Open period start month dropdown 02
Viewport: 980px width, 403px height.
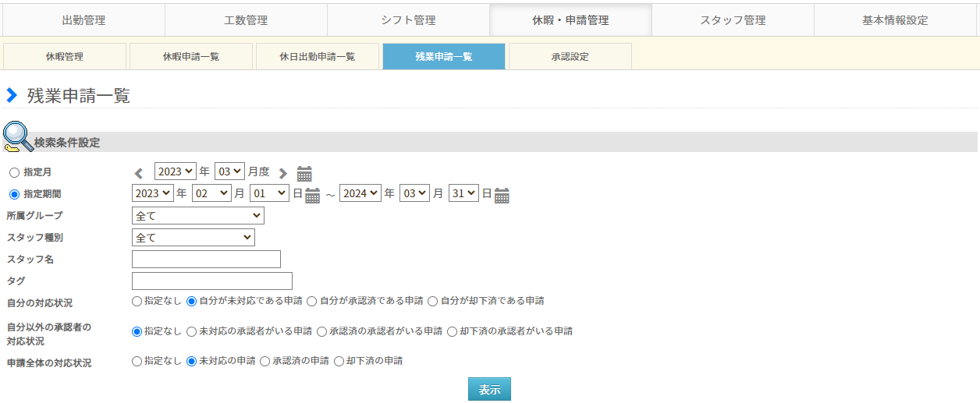[x=211, y=193]
